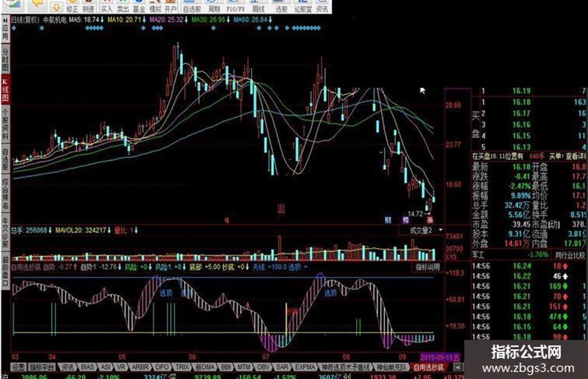Click the 周期 toolbar icon
The width and height of the screenshot is (588, 379).
214,6
